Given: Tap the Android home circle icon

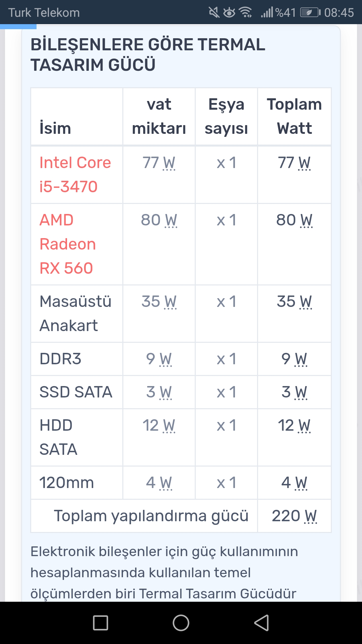Looking at the screenshot, I should 181,623.
